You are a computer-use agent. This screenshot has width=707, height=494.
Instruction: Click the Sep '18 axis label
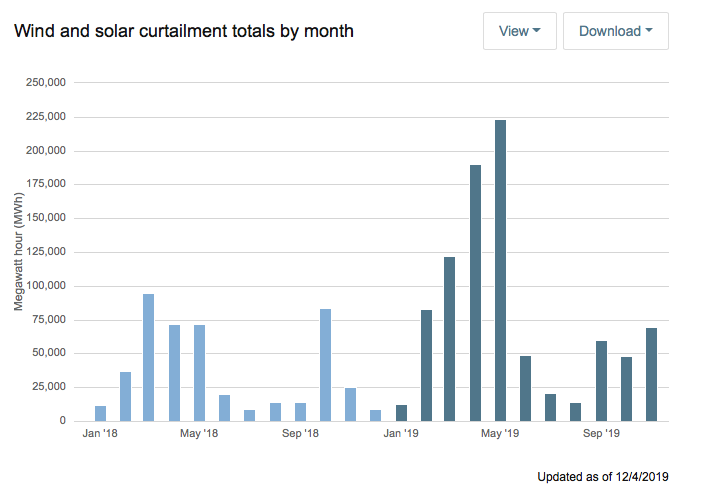point(300,433)
